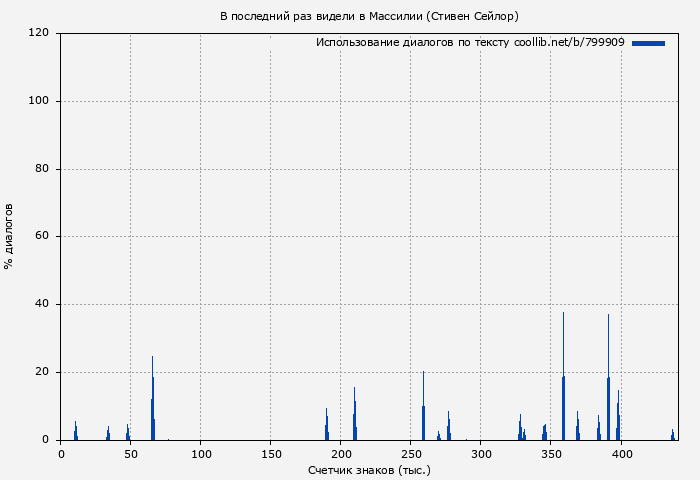
Task: Click the x-axis tick label 100
Action: click(201, 454)
